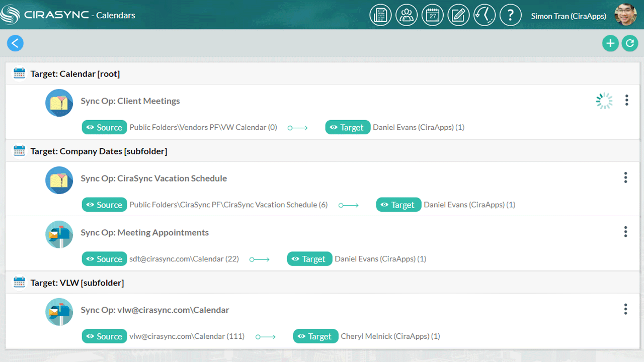View Target of Meeting Appointments sync op
This screenshot has width=644, height=362.
310,259
